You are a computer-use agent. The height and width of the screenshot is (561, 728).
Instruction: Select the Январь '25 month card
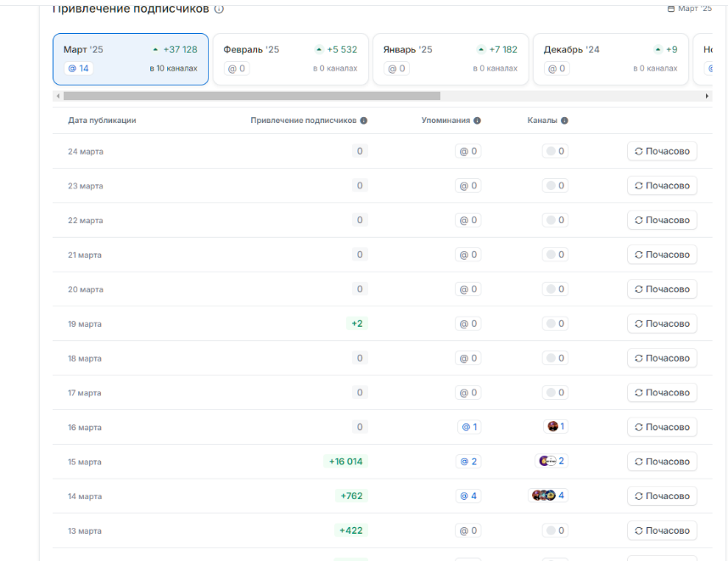(450, 59)
